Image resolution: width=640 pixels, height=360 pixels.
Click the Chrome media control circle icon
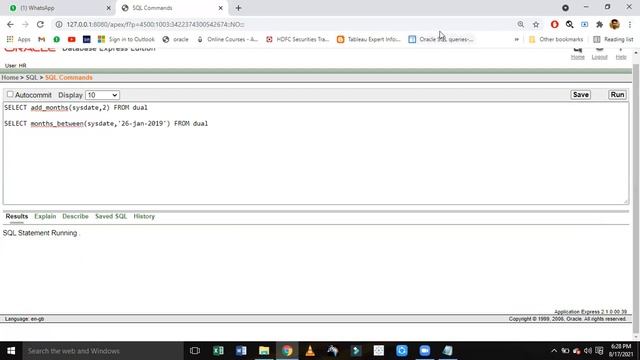[x=565, y=8]
